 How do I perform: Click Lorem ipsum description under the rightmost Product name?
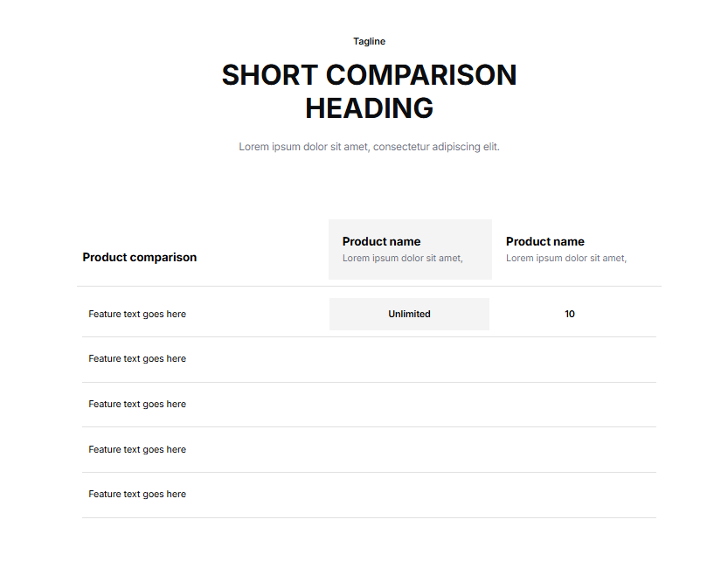[565, 259]
